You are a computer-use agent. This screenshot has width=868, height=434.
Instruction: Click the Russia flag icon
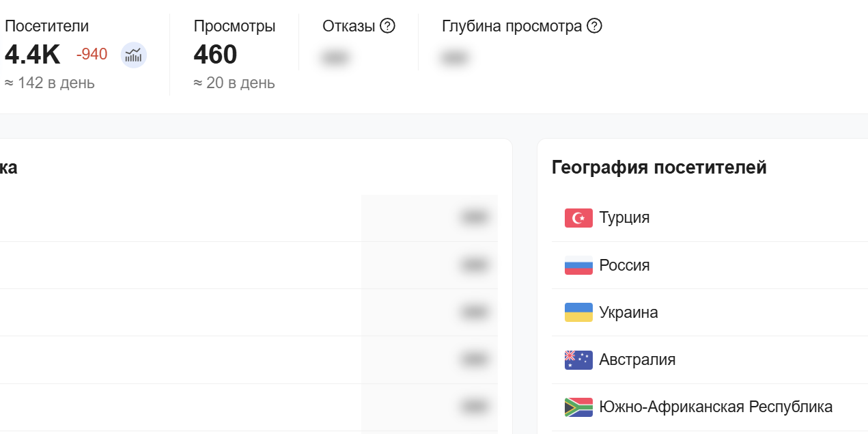coord(578,265)
